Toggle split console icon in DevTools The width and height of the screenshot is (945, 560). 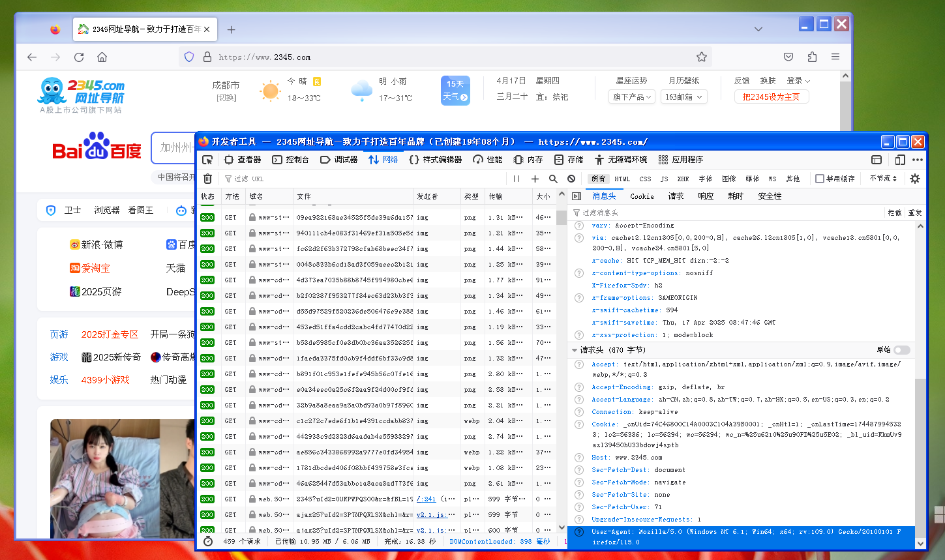877,160
